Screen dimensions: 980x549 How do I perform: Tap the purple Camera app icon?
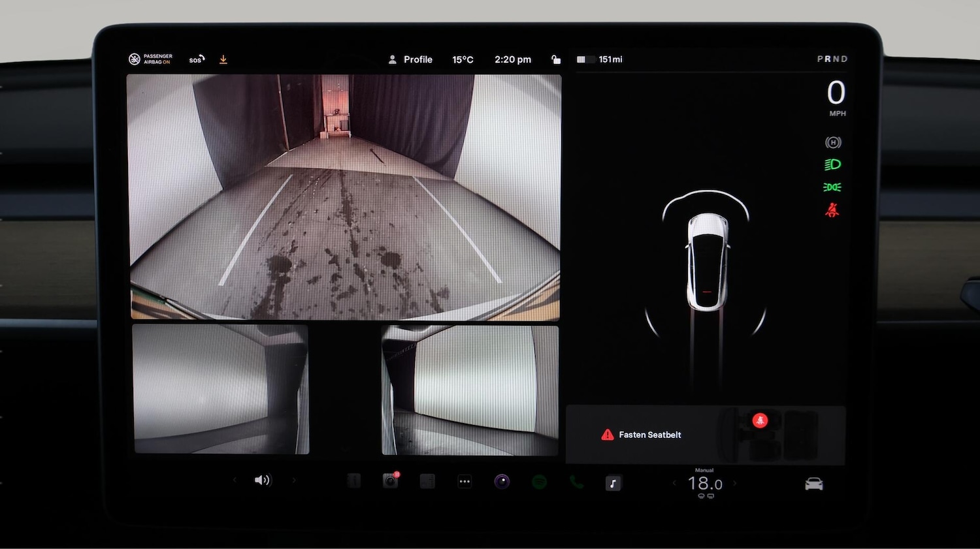coord(502,482)
